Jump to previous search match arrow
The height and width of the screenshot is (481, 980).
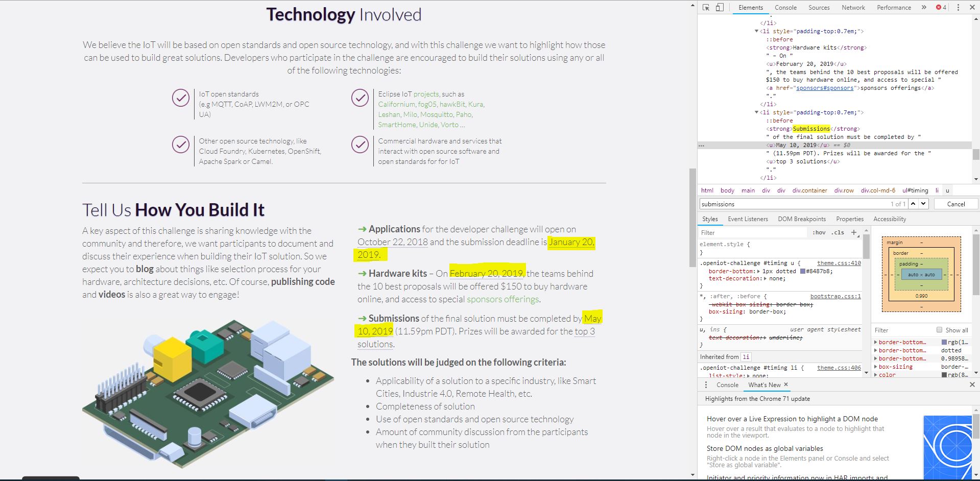pos(913,203)
